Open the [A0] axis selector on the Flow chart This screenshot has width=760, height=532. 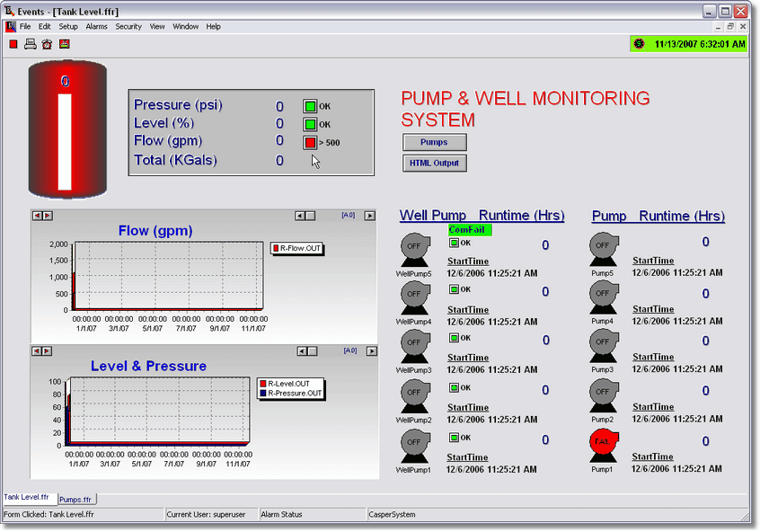(x=349, y=215)
